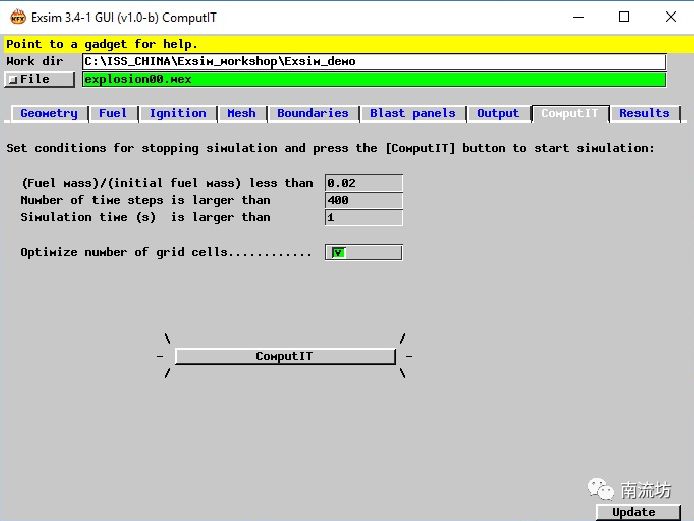Toggle the Optimize number of grid cells checkbox

(338, 252)
